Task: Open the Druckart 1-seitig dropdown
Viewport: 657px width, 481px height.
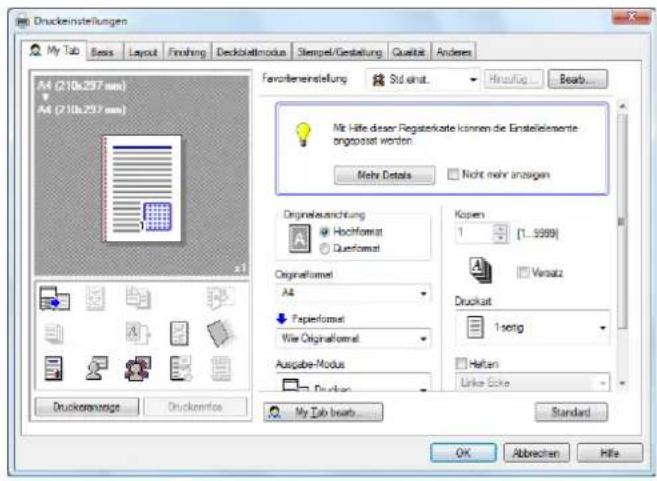Action: (x=533, y=328)
